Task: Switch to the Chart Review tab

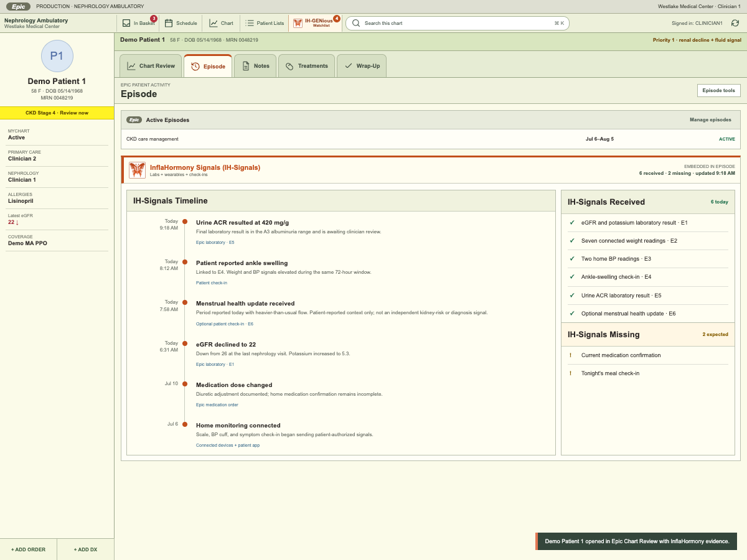Action: point(151,66)
